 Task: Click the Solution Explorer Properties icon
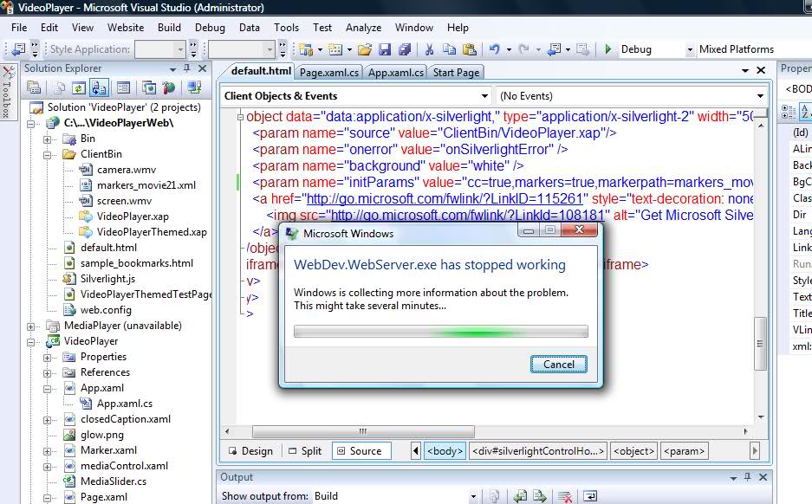coord(34,88)
